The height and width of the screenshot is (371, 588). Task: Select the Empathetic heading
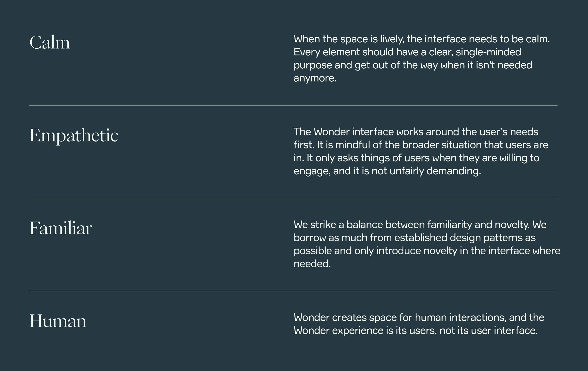74,136
